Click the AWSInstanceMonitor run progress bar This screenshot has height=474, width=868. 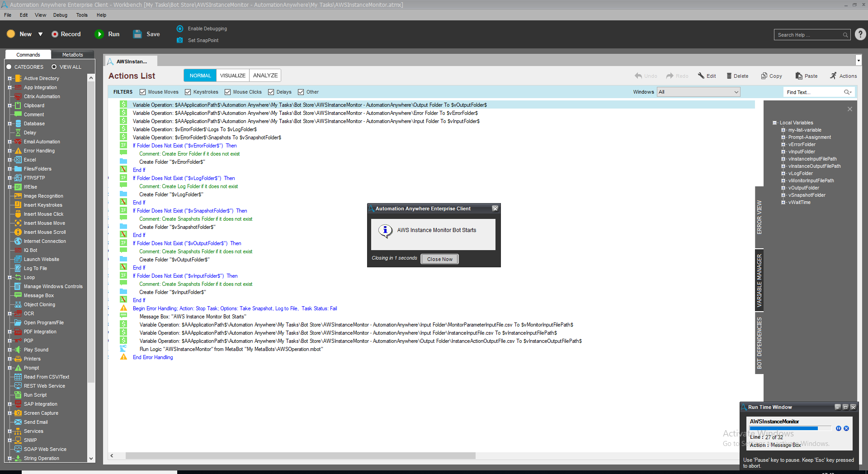(x=790, y=428)
